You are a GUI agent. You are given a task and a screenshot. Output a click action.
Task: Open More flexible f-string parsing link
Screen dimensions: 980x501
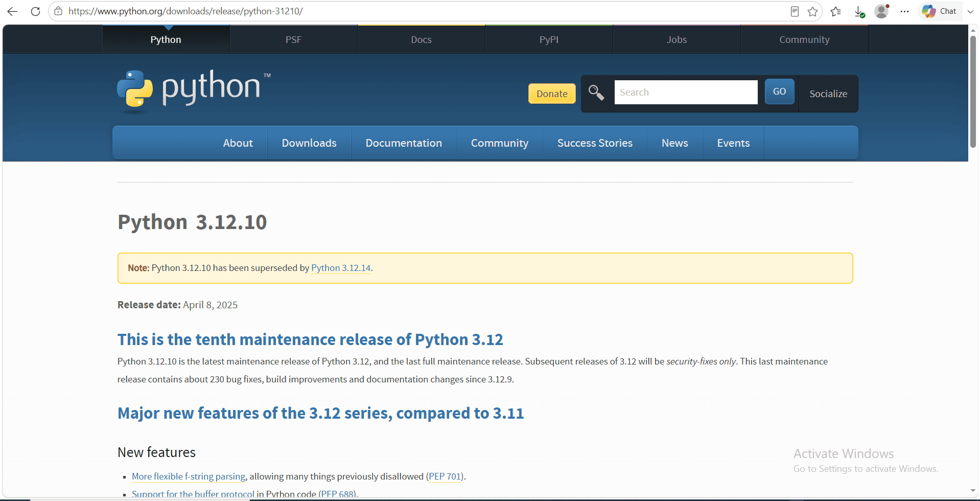(x=189, y=476)
